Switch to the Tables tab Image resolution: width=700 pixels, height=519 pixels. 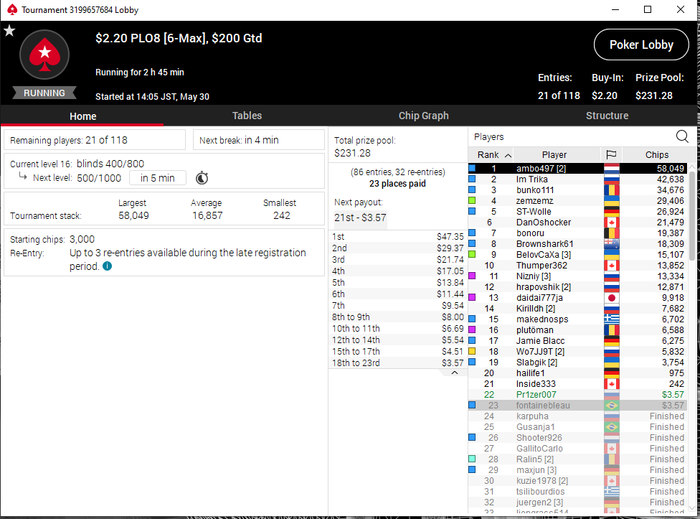click(247, 116)
